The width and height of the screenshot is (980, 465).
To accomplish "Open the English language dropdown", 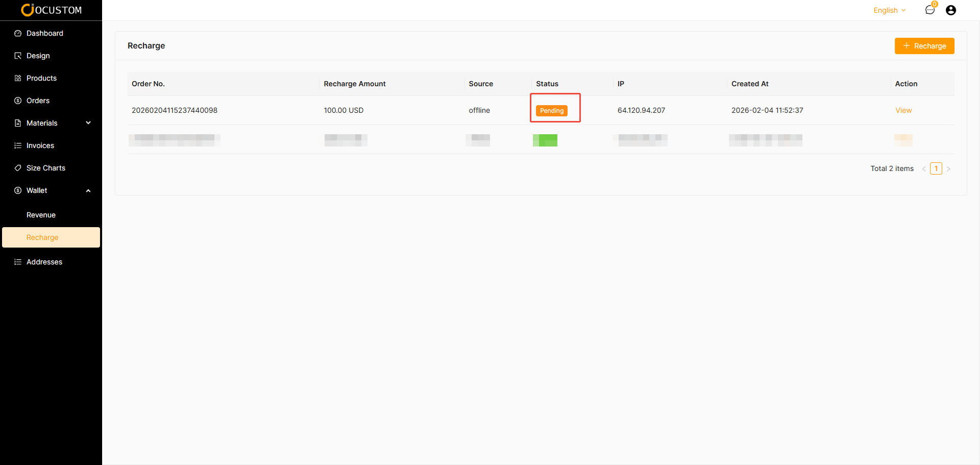I will click(x=889, y=10).
